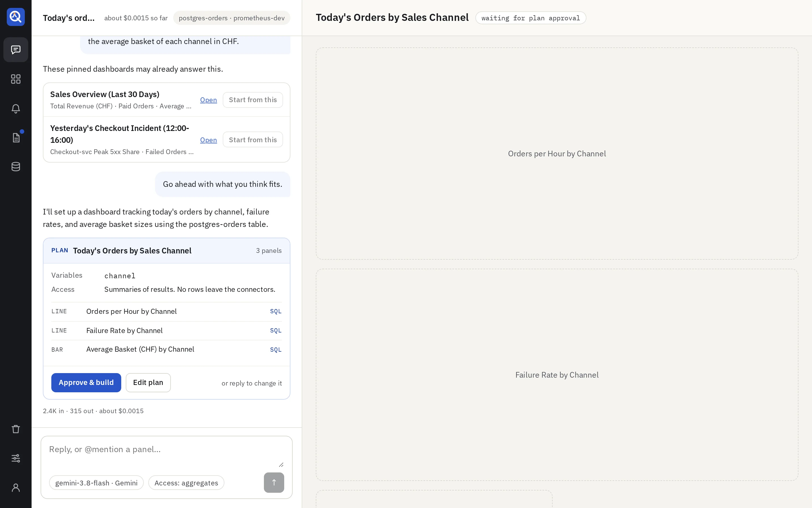Select the Orders per Hour by Channel placeholder panel
812x508 pixels.
click(x=557, y=154)
